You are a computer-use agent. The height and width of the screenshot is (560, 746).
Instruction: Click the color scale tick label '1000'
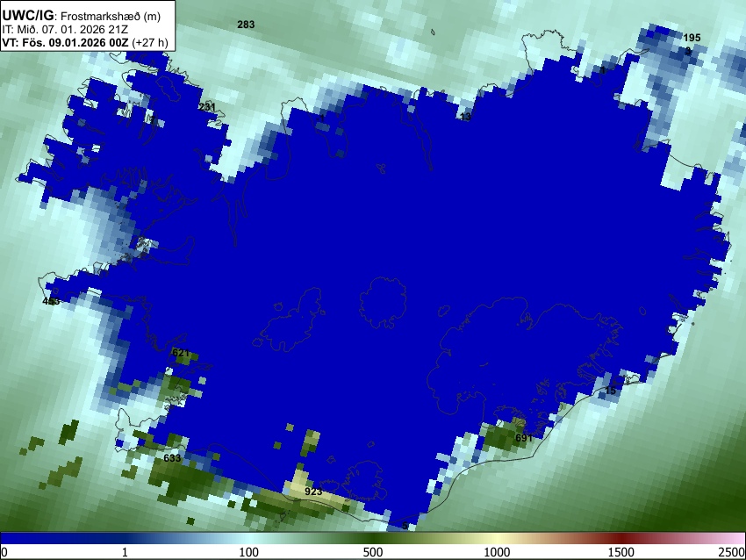pos(497,552)
